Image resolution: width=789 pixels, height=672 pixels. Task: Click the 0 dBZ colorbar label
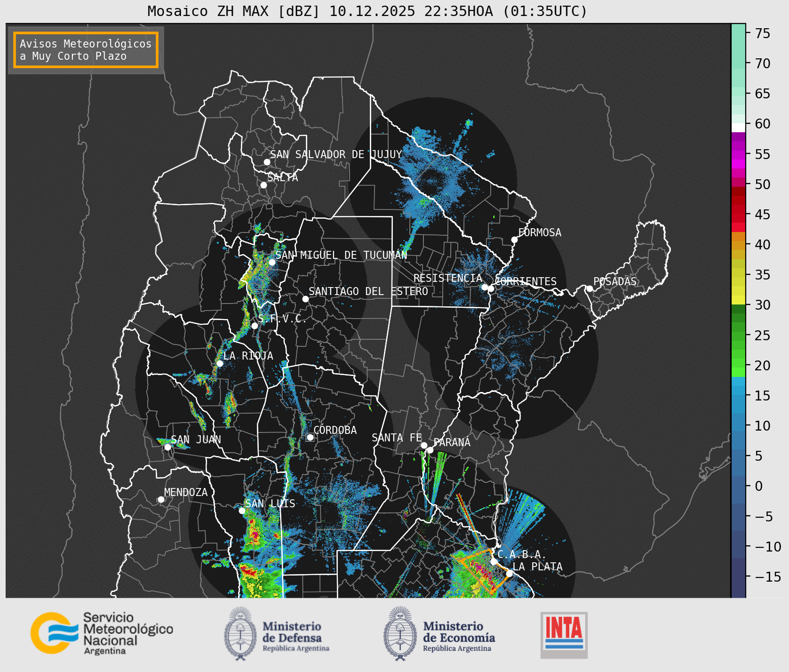click(759, 486)
